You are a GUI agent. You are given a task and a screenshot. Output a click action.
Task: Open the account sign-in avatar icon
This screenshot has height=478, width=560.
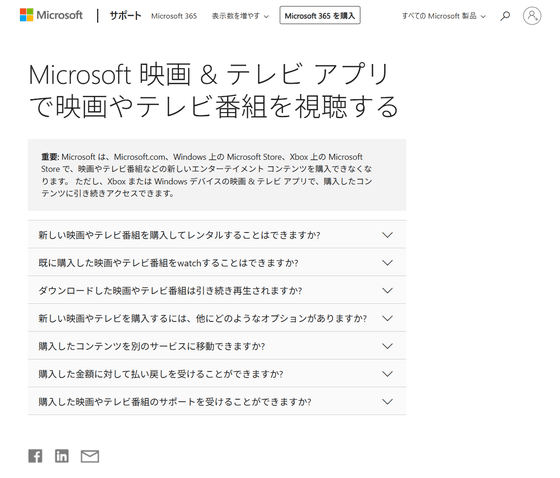532,16
